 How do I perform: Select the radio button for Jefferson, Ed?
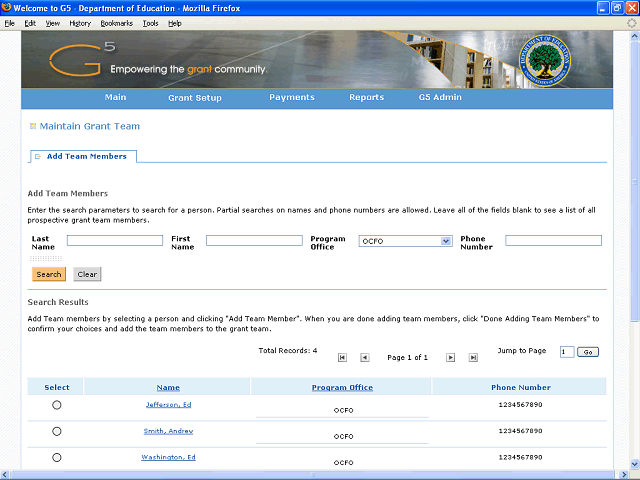pyautogui.click(x=56, y=405)
